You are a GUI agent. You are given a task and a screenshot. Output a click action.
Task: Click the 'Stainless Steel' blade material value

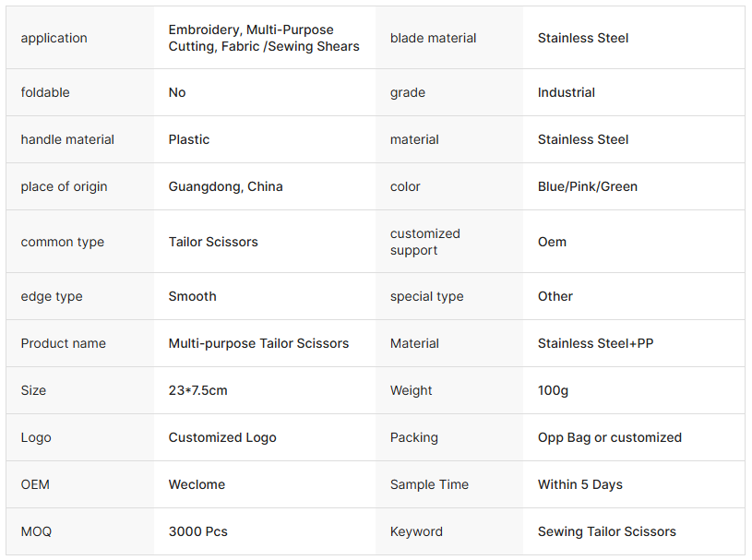tap(583, 38)
